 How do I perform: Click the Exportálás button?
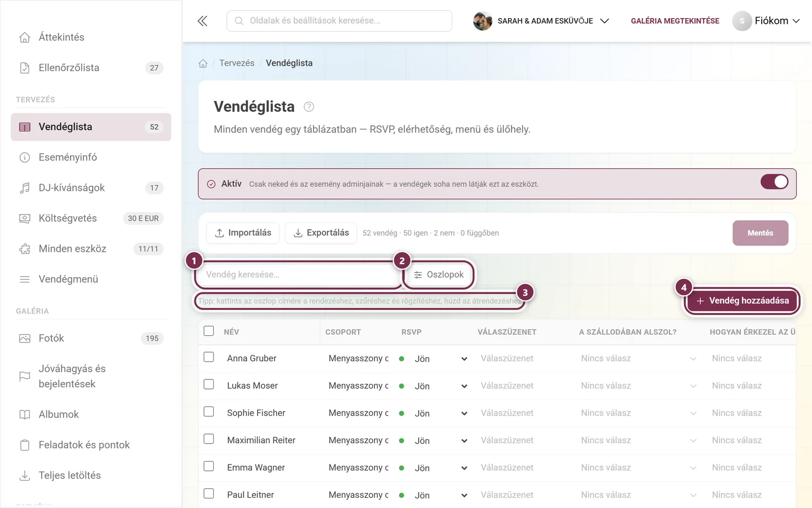point(321,233)
